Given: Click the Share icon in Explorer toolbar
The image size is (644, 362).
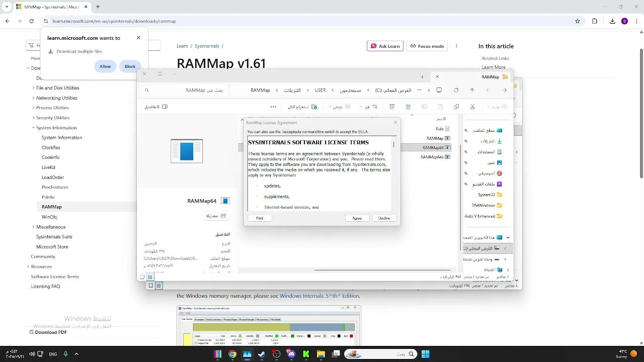Looking at the screenshot, I should click(x=408, y=107).
